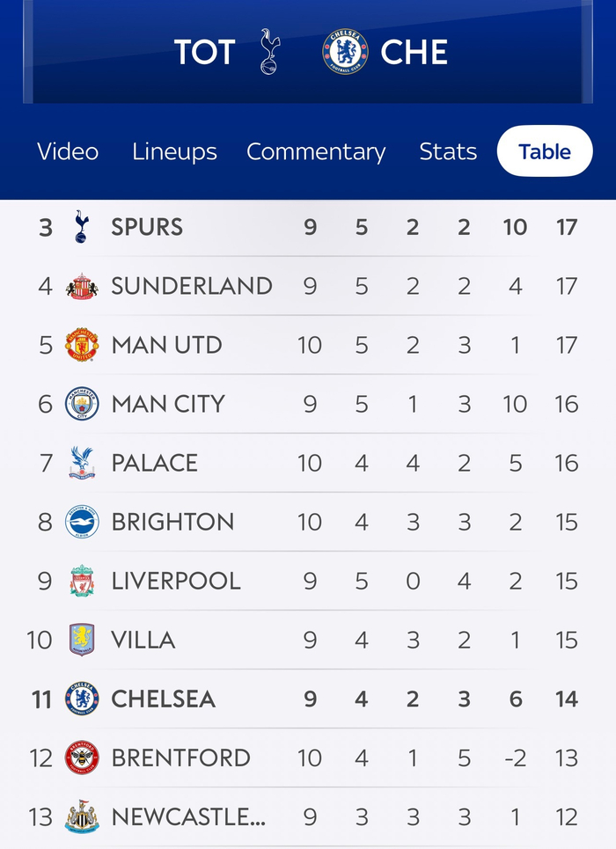Select the Man City club badge
The height and width of the screenshot is (849, 616).
(x=82, y=404)
